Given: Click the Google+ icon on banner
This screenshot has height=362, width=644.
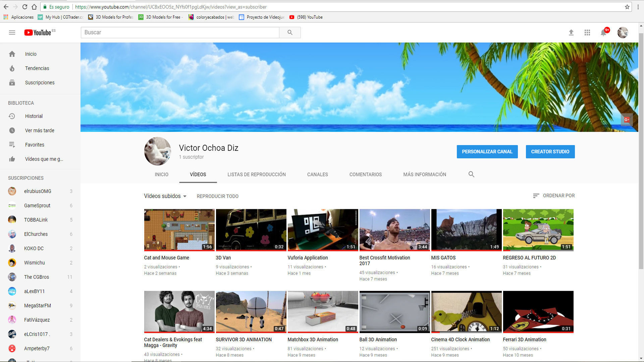Looking at the screenshot, I should (x=627, y=120).
